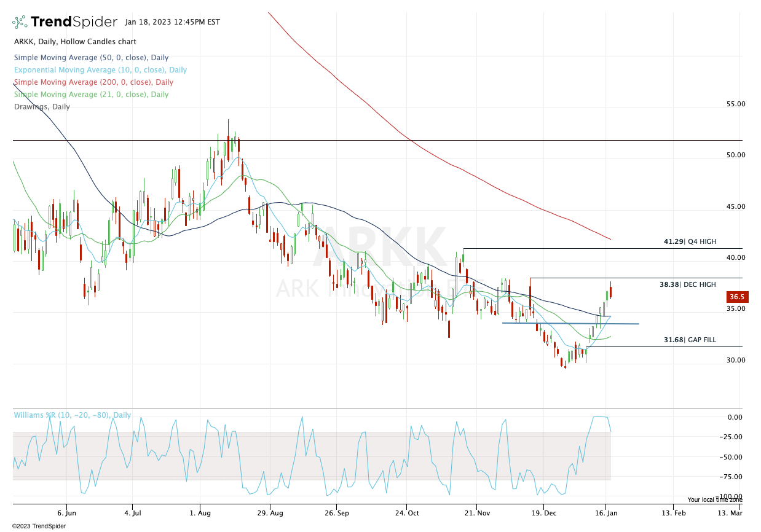This screenshot has height=532, width=761.
Task: Click the 29. Aug date axis label
Action: point(270,513)
